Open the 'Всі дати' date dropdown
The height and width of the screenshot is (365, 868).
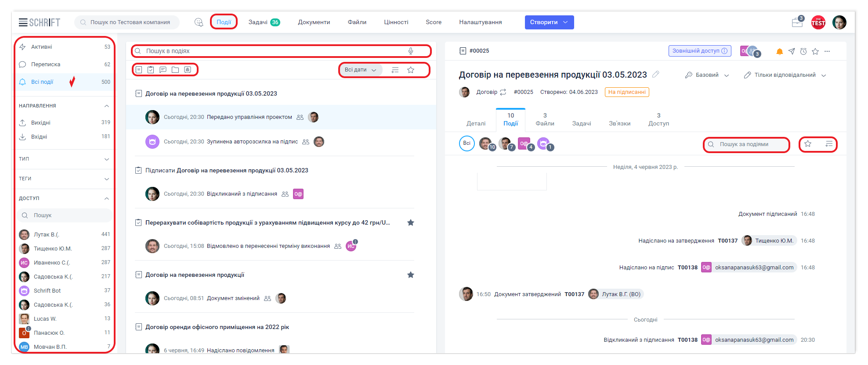360,70
